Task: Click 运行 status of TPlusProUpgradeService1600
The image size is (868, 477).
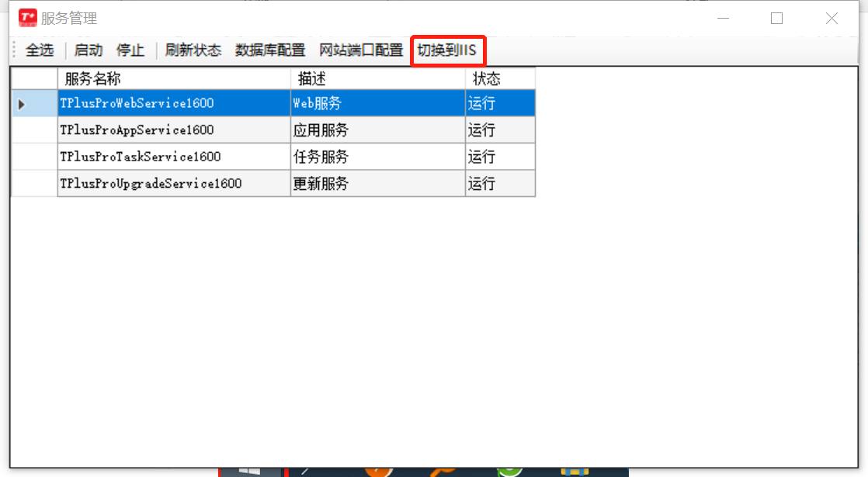Action: pyautogui.click(x=501, y=183)
